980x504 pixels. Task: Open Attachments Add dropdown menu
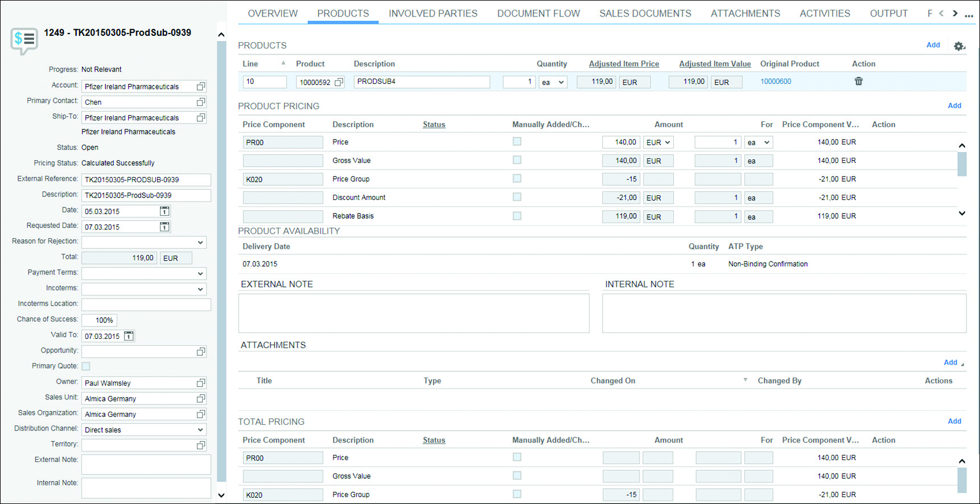tap(954, 362)
